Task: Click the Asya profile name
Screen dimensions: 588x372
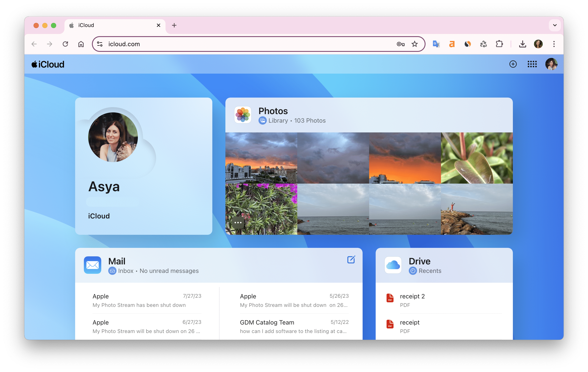Action: point(104,186)
